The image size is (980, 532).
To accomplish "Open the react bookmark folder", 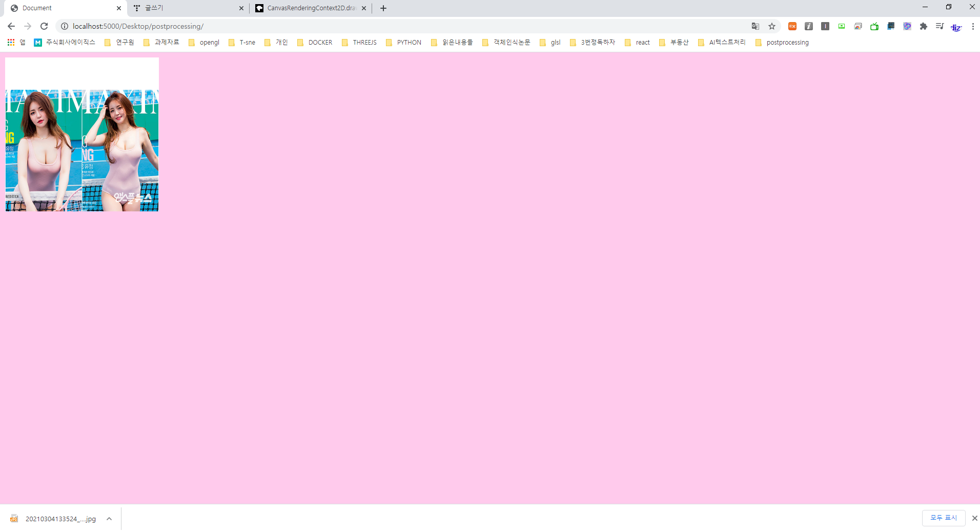I will 638,43.
